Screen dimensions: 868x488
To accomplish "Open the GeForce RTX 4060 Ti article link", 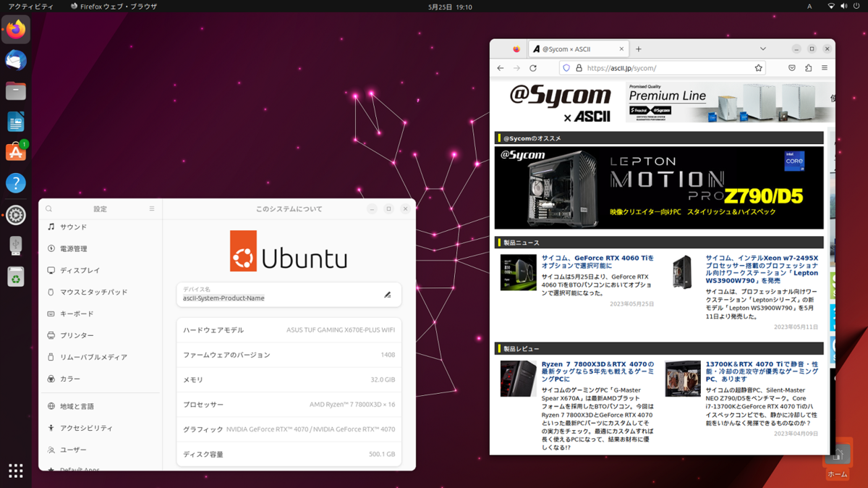I will [x=597, y=261].
